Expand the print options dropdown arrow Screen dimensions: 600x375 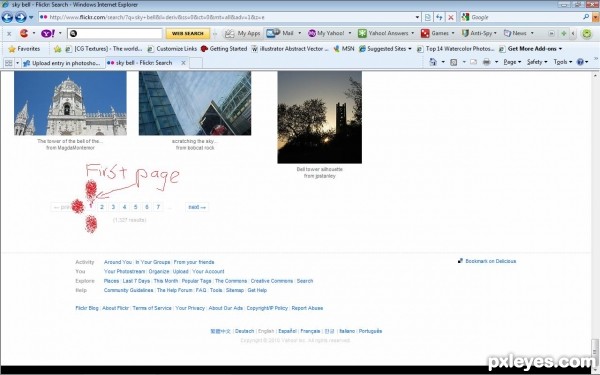point(496,62)
